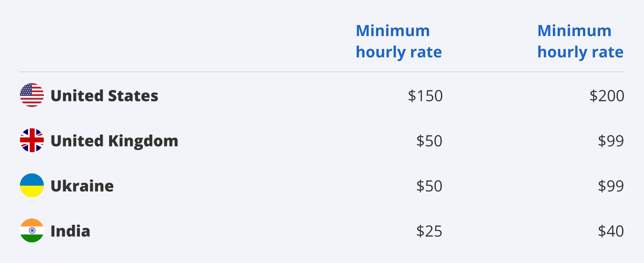This screenshot has height=263, width=644.
Task: Click the United States flag icon
Action: [x=32, y=95]
